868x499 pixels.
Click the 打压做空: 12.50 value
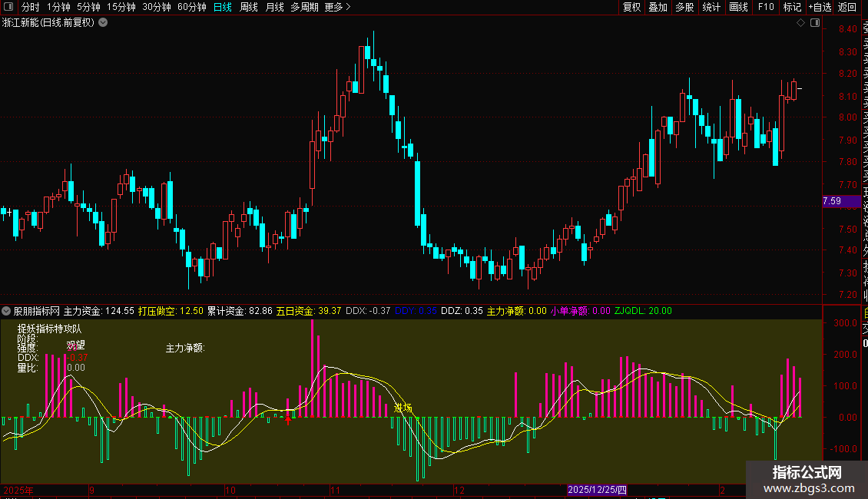coord(171,311)
